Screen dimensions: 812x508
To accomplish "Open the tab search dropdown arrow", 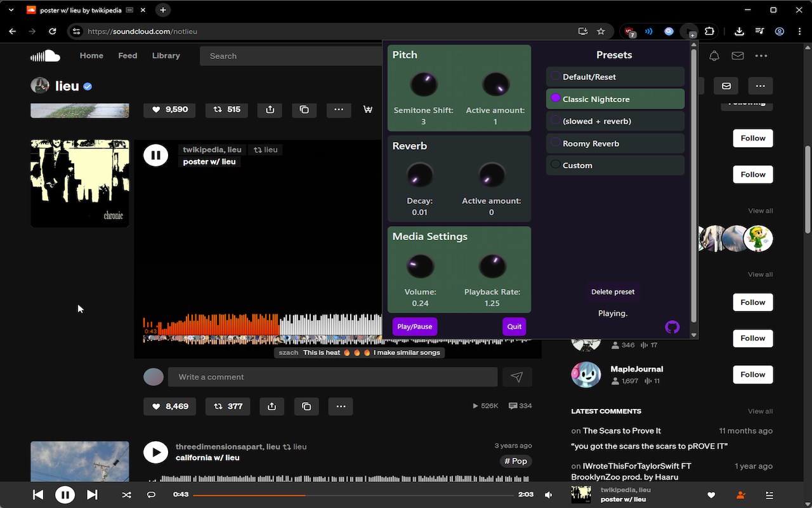I will 11,10.
